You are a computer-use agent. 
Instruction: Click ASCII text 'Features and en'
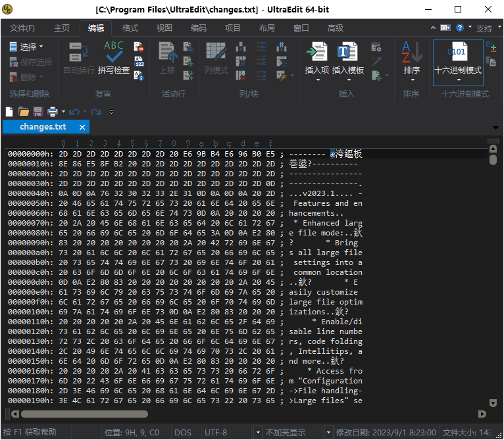tap(328, 203)
